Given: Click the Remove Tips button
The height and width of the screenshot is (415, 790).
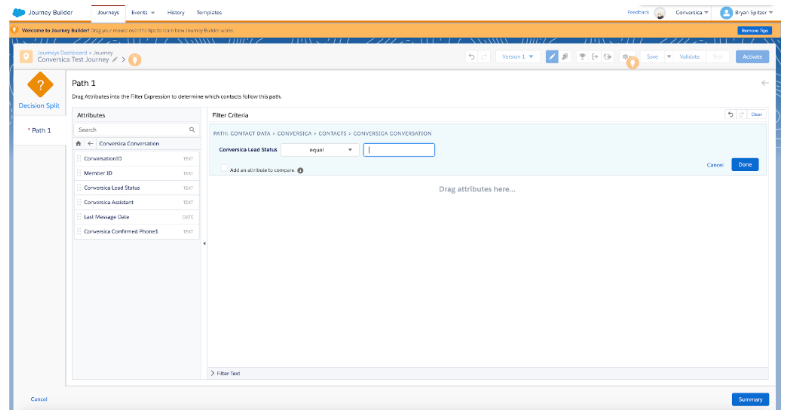Looking at the screenshot, I should (755, 31).
